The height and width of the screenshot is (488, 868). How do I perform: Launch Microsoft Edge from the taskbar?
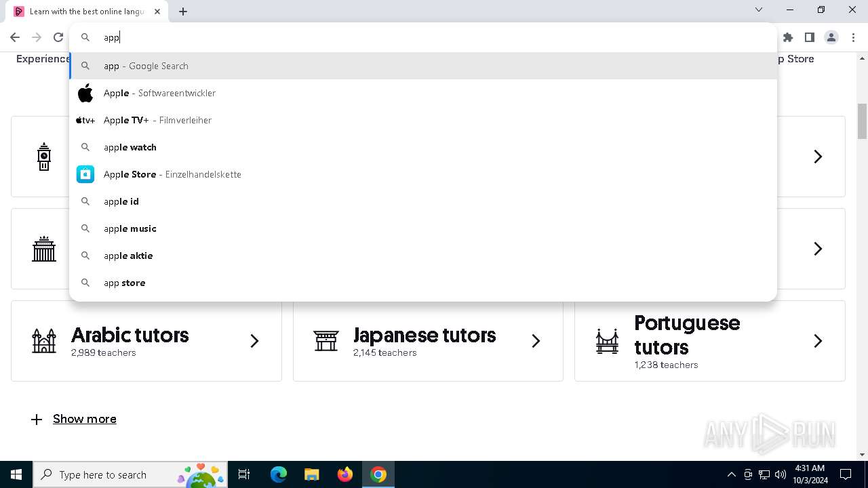click(279, 474)
